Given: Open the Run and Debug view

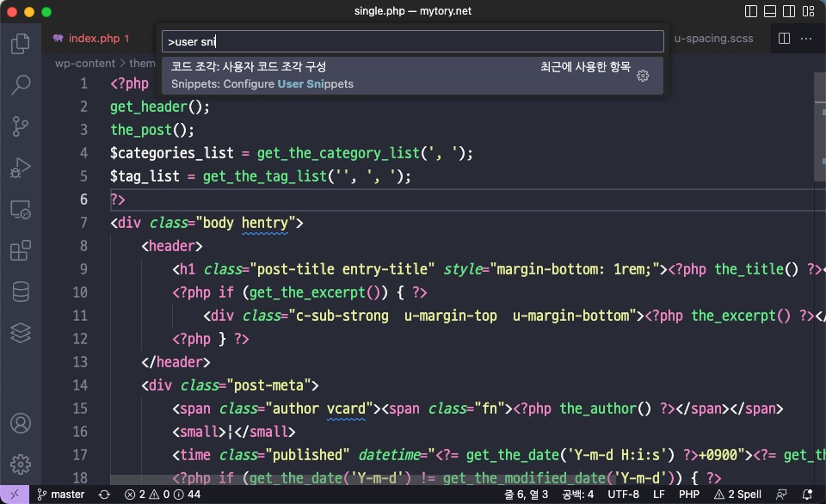Looking at the screenshot, I should (21, 168).
